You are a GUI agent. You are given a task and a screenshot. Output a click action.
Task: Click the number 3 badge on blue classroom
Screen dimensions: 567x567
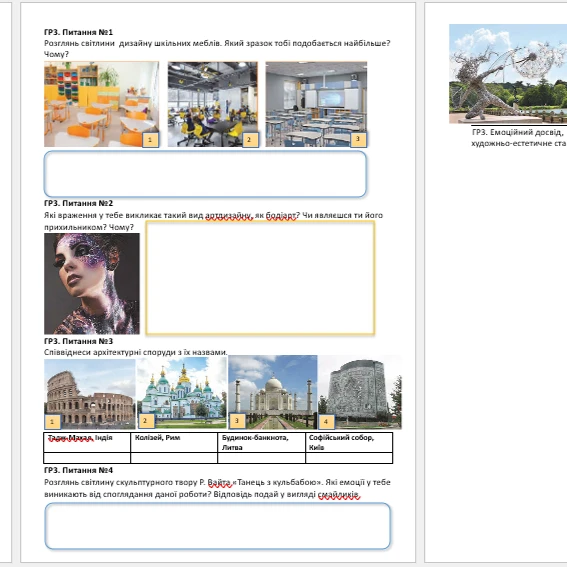pos(358,139)
